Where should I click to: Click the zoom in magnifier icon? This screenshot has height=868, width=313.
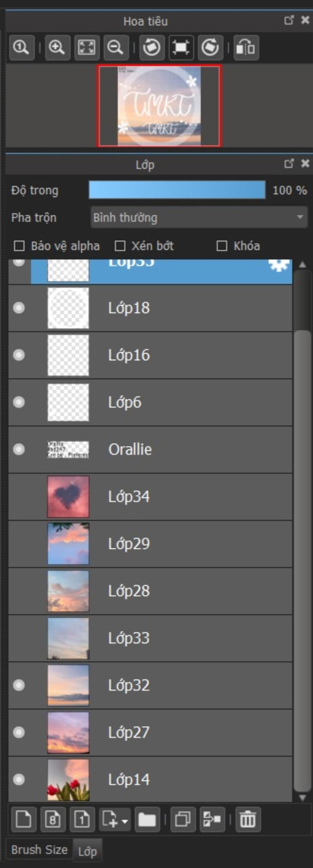(57, 47)
